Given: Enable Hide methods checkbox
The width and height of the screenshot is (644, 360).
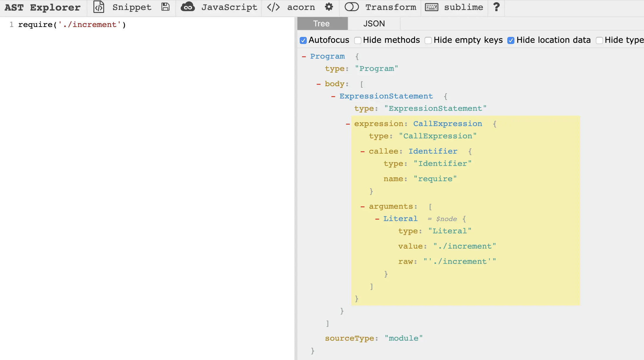Looking at the screenshot, I should [x=358, y=40].
